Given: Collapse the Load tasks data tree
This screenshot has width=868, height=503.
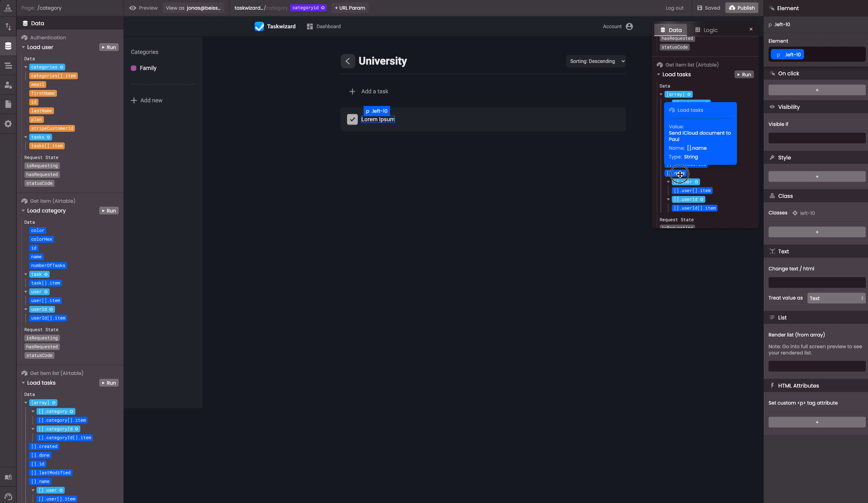Looking at the screenshot, I should [x=659, y=74].
